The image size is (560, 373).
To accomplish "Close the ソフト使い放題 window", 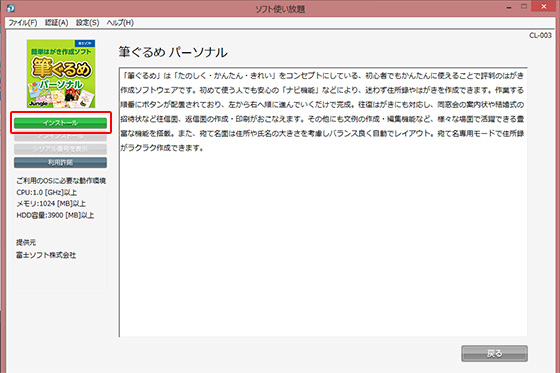I will [x=544, y=6].
